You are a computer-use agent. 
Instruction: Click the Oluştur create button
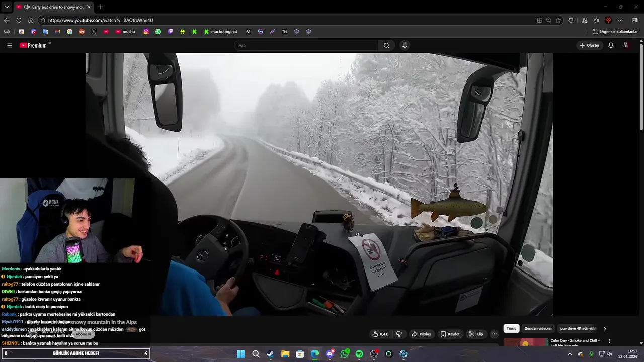[x=589, y=45]
